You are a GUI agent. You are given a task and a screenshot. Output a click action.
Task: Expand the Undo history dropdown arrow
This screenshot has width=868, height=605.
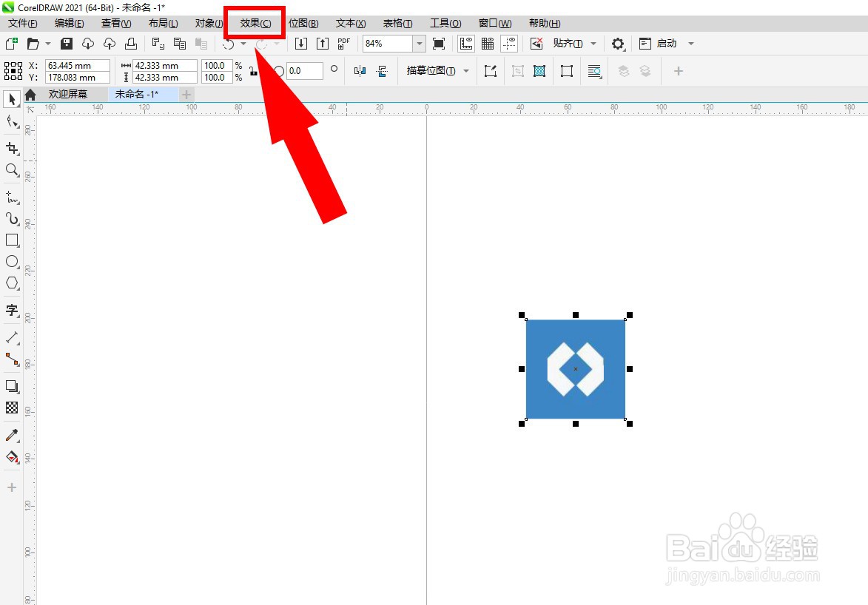point(243,44)
